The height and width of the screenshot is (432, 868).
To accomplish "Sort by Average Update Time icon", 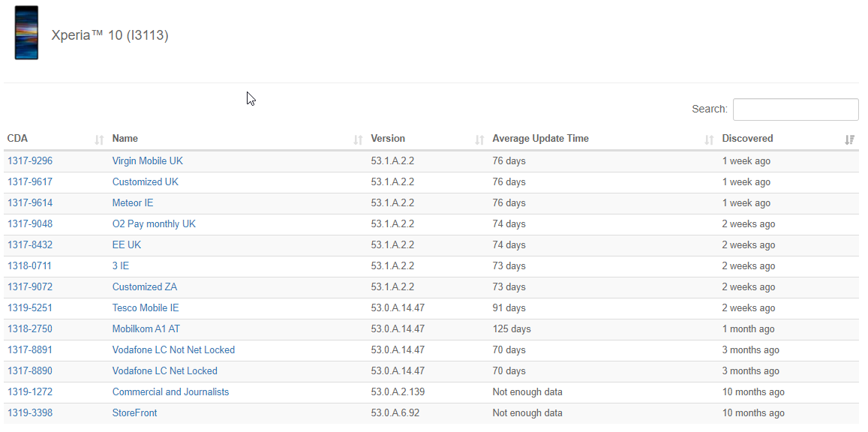I will click(x=708, y=140).
